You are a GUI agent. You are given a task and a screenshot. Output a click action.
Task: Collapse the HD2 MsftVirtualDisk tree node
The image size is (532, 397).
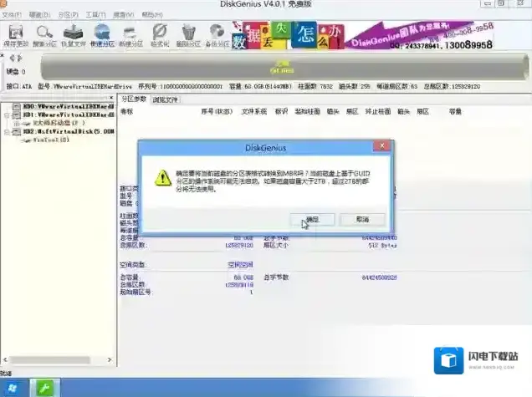[x=5, y=131]
